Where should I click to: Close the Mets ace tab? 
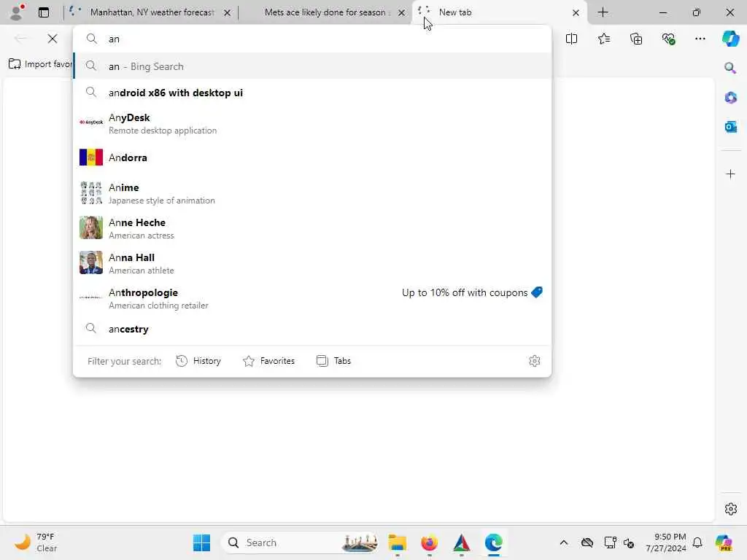pyautogui.click(x=402, y=12)
